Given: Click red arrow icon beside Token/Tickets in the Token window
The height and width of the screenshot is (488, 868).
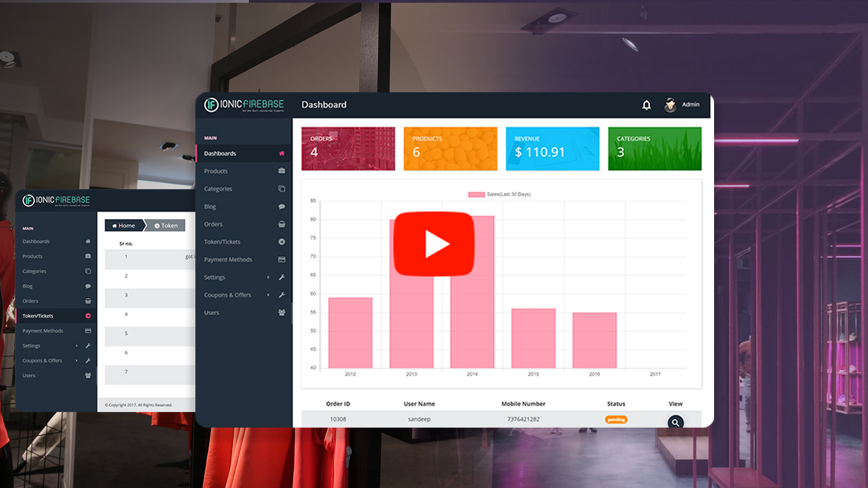Looking at the screenshot, I should (88, 316).
